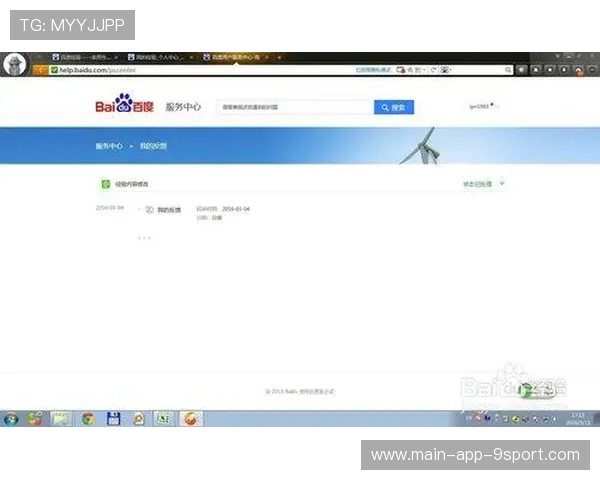
Task: Click the 我的反馈 entry icon
Action: tap(149, 209)
